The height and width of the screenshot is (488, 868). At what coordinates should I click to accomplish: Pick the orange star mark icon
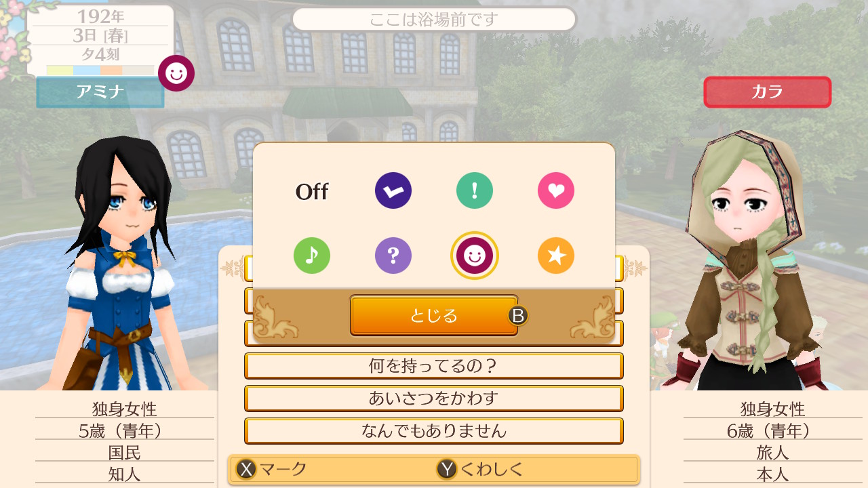[556, 255]
